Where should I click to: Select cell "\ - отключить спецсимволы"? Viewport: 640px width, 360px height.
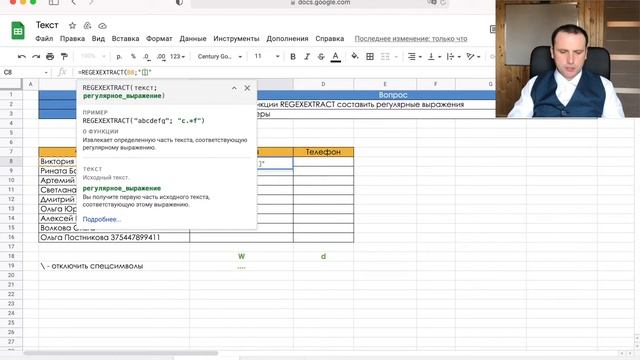pyautogui.click(x=114, y=266)
